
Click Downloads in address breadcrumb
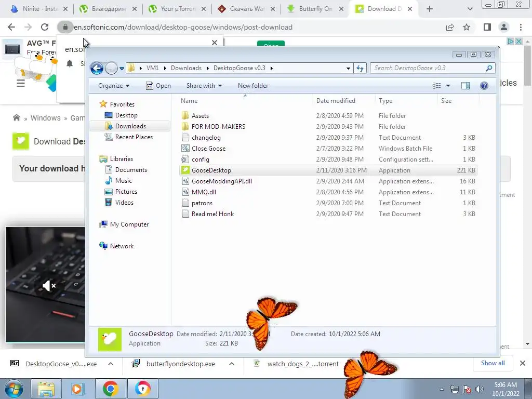pos(186,68)
